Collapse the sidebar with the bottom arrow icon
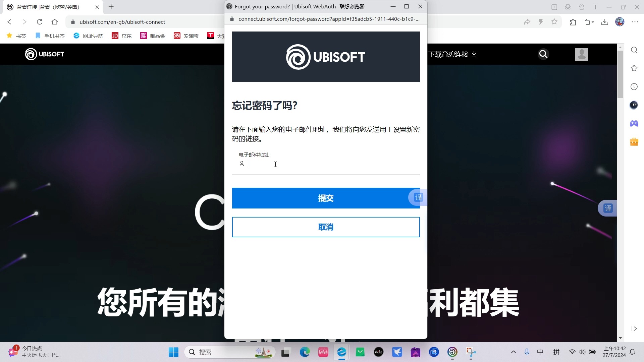 click(x=634, y=328)
